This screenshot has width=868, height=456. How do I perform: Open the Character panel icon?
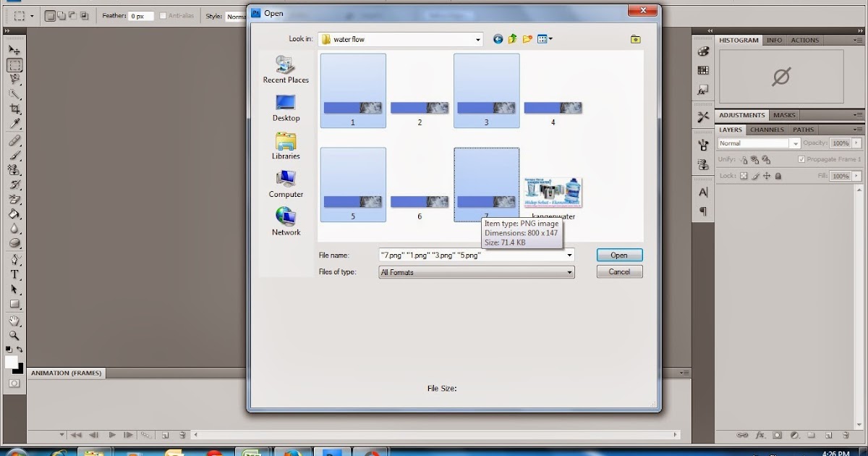pyautogui.click(x=703, y=193)
